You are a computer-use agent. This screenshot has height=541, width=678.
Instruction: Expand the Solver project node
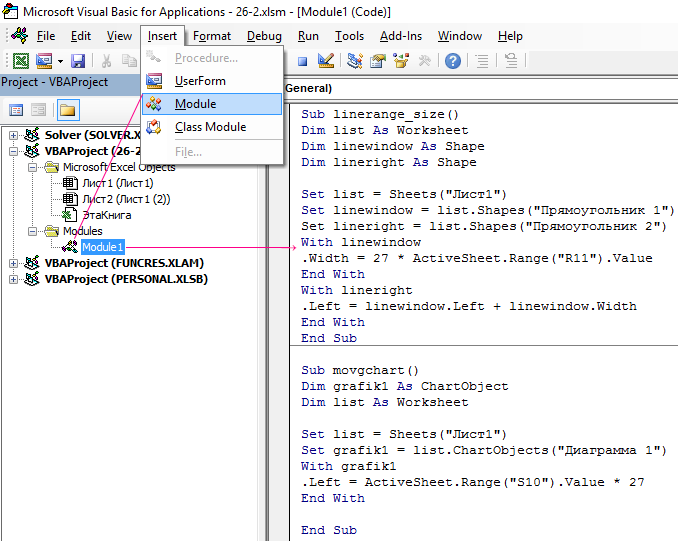click(13, 135)
